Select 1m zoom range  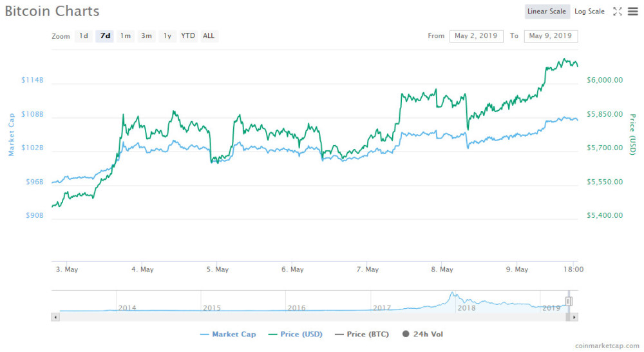(126, 35)
